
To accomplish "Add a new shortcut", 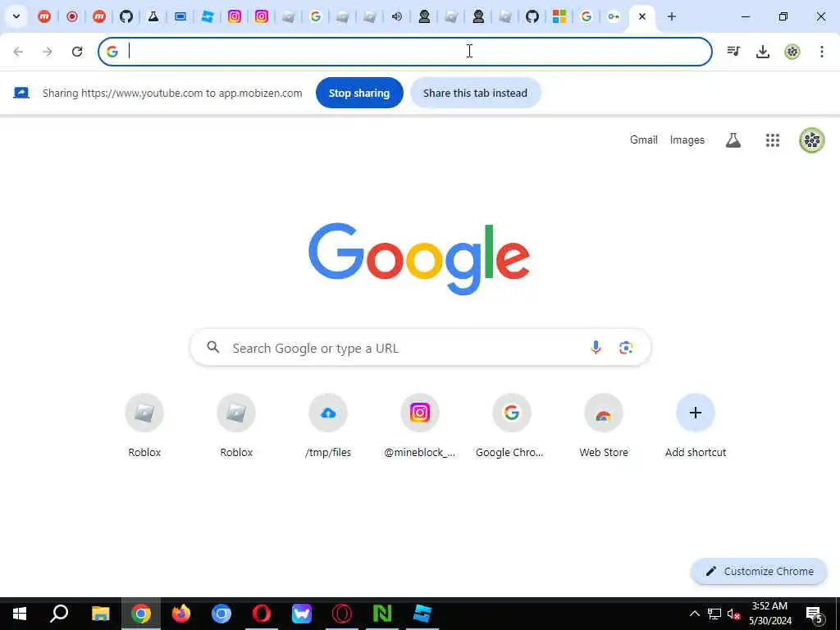I will tap(696, 427).
